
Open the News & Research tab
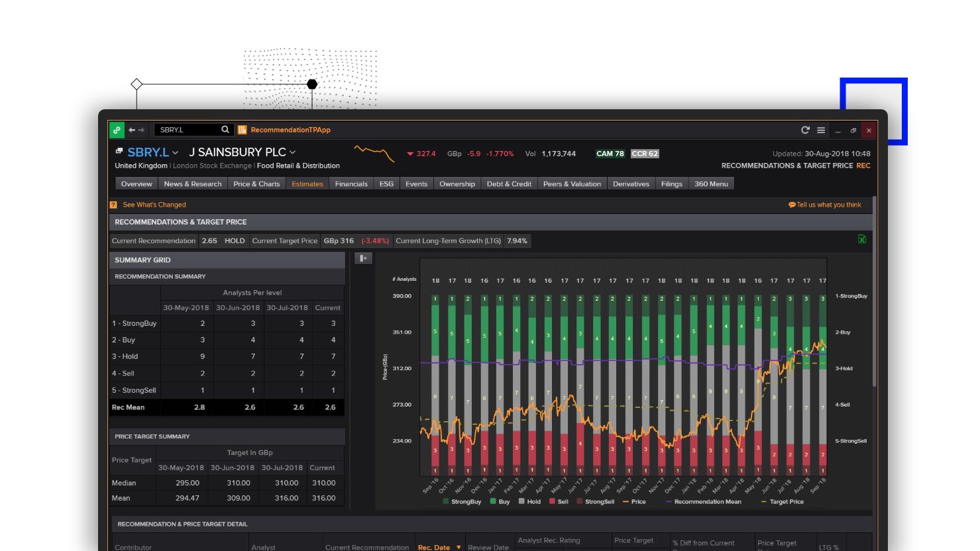click(193, 184)
